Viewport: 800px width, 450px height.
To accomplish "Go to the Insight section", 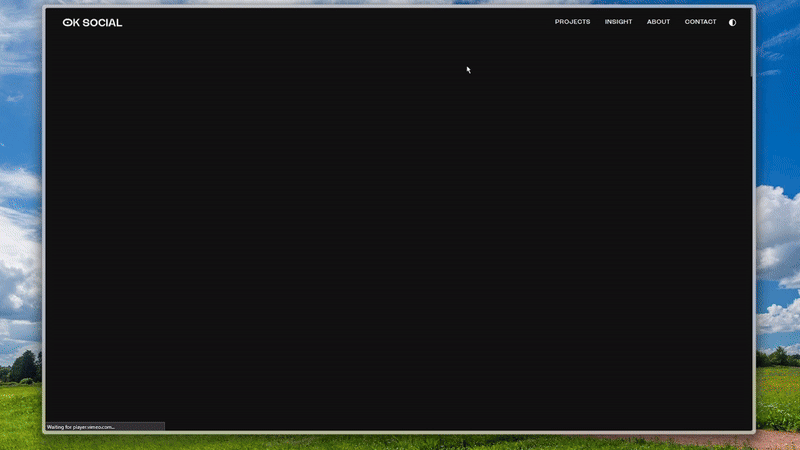I will coord(618,22).
